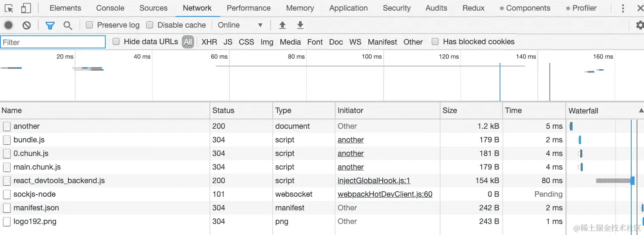Open the React Components tab
This screenshot has width=644, height=235.
pyautogui.click(x=525, y=8)
